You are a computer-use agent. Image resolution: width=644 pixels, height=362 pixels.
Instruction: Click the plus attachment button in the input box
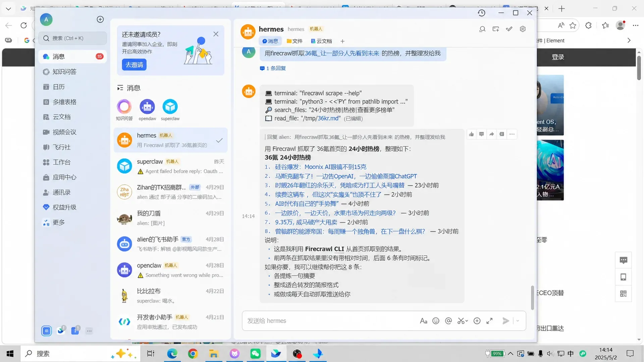point(477,321)
